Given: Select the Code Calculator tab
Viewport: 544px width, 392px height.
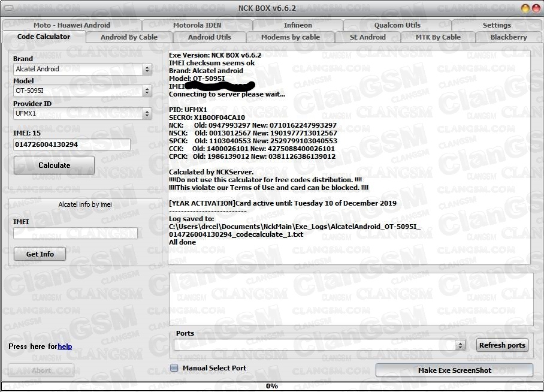Looking at the screenshot, I should point(44,37).
